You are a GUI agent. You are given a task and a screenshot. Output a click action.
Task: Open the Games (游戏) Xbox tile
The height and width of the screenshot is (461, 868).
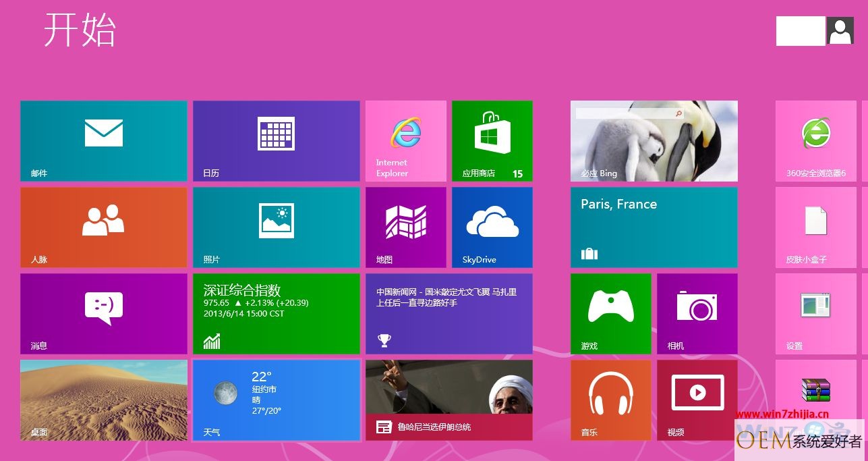611,314
